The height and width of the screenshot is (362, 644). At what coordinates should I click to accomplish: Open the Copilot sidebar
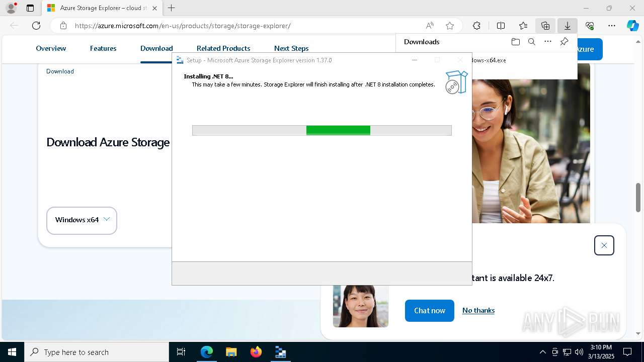click(633, 26)
